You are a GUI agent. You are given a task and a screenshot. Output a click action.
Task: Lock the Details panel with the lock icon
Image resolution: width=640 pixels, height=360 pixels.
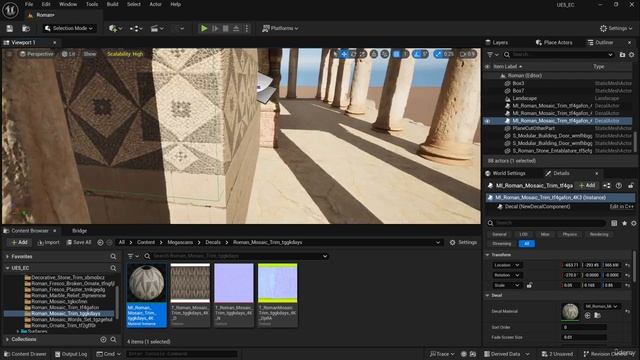pyautogui.click(x=631, y=185)
